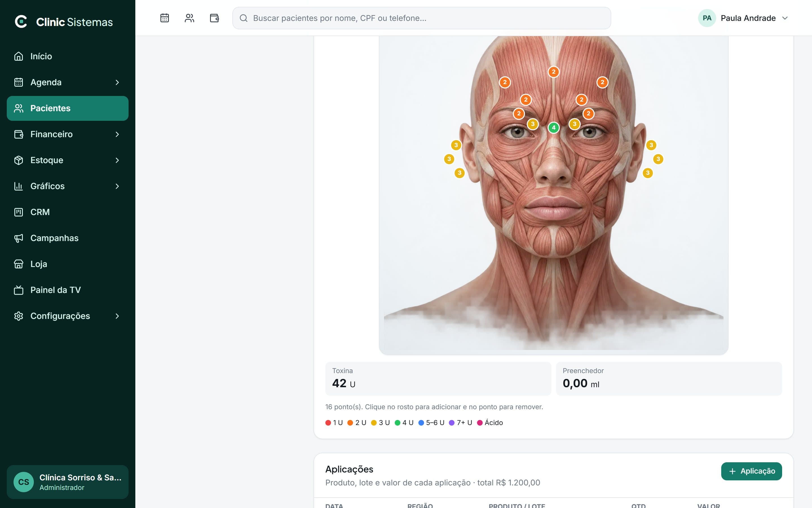The height and width of the screenshot is (508, 812).
Task: Remove the green 4 U glabella point
Action: pos(554,128)
